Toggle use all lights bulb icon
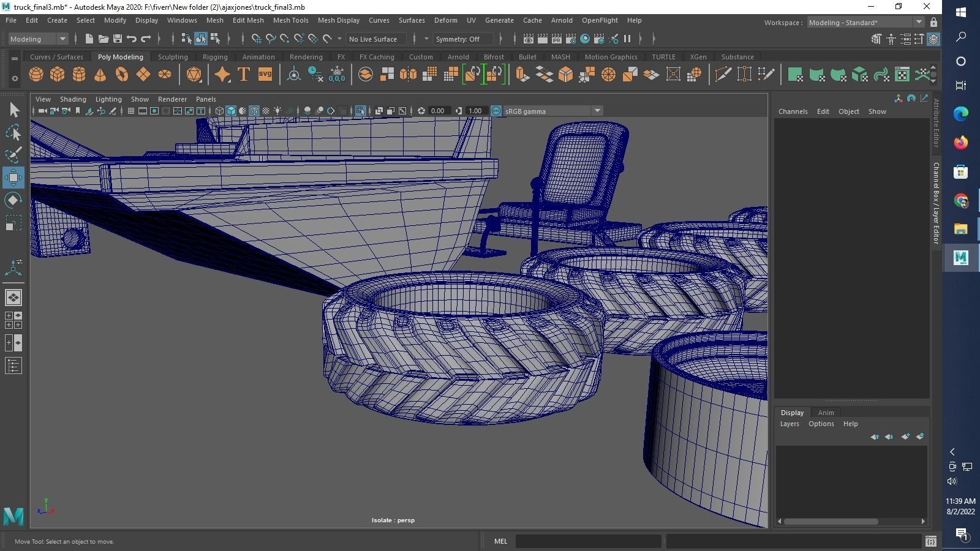The width and height of the screenshot is (980, 551). [278, 111]
